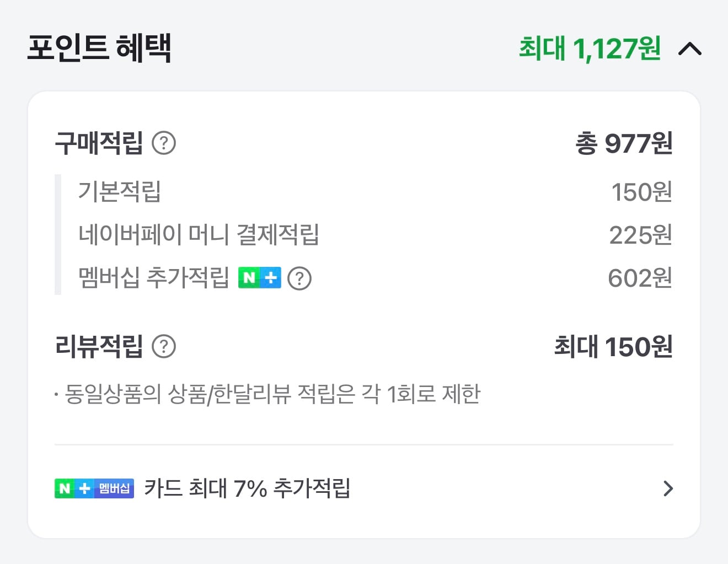Select the 최대 150원 review reward amount
The height and width of the screenshot is (564, 728).
tap(613, 347)
